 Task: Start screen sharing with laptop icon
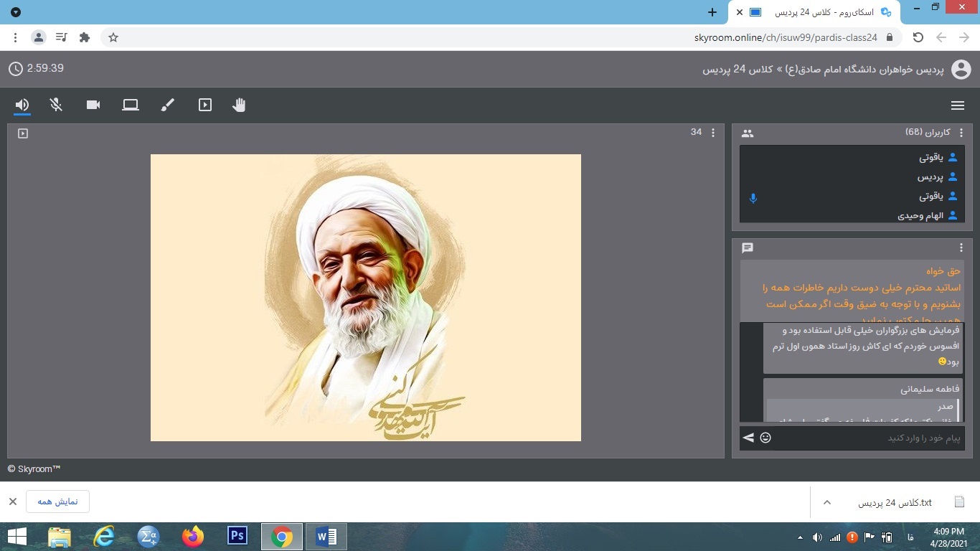point(131,105)
